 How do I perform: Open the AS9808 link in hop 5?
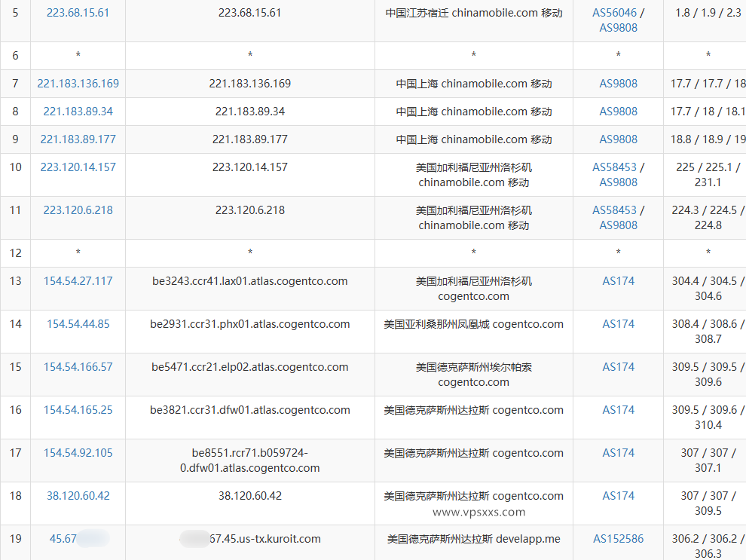coord(618,28)
